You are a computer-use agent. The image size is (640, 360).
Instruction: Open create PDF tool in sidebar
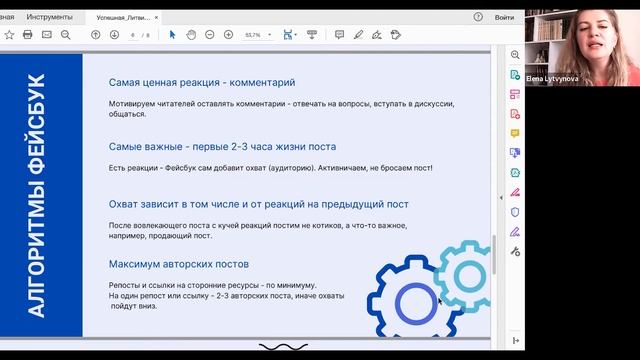pos(515,114)
